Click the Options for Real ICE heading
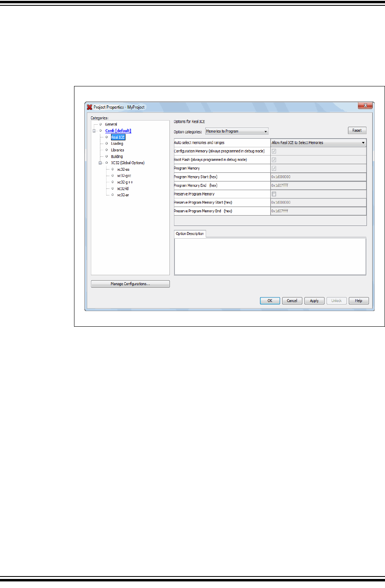Image resolution: width=385 pixels, height=588 pixels. [189, 122]
